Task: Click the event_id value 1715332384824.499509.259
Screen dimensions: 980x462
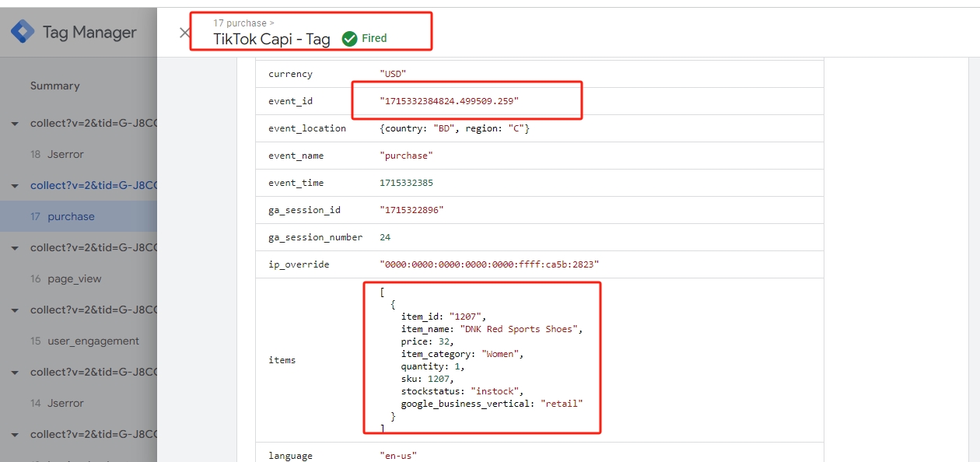Action: pyautogui.click(x=449, y=101)
